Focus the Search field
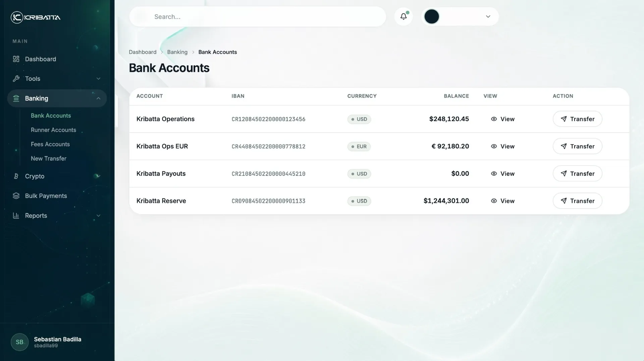This screenshot has width=644, height=361. pyautogui.click(x=258, y=16)
